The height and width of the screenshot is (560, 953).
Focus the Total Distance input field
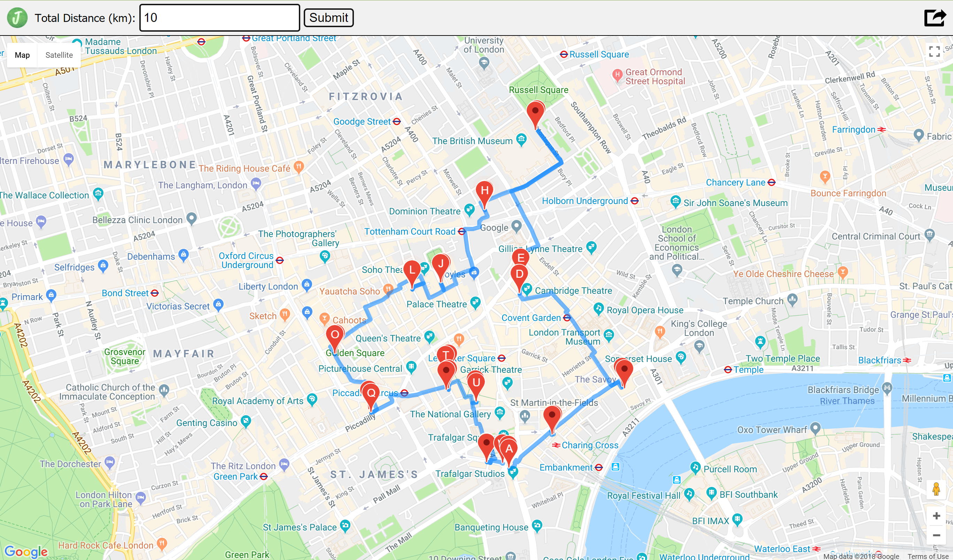219,18
